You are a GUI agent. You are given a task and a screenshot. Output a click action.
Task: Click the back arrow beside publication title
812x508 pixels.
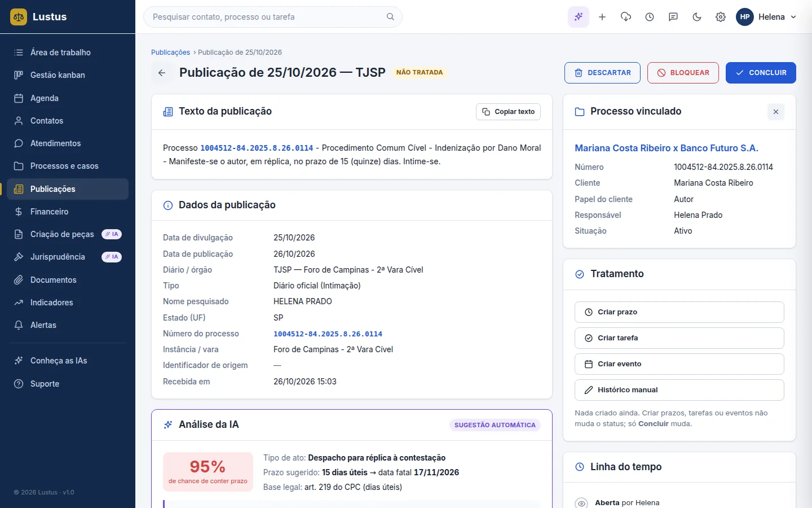(162, 73)
